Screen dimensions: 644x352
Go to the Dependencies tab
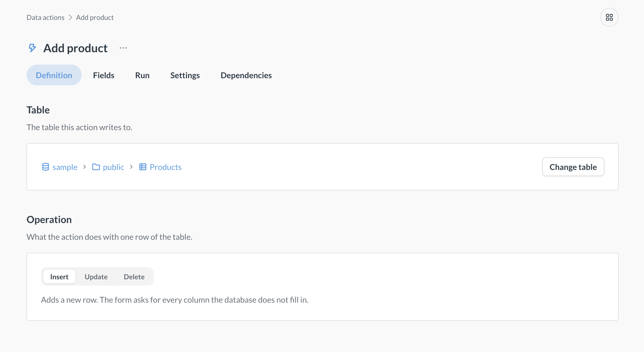[246, 75]
